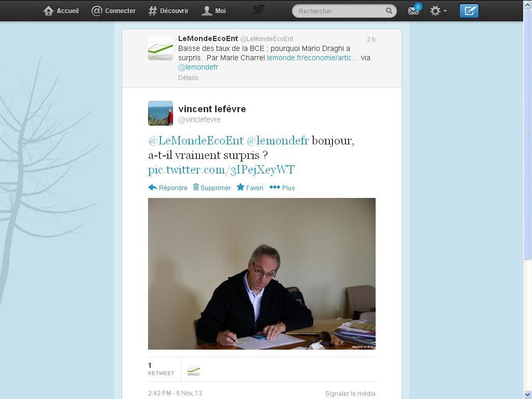Reply using the Répondre arrow
Image resolution: width=532 pixels, height=399 pixels.
(x=168, y=188)
